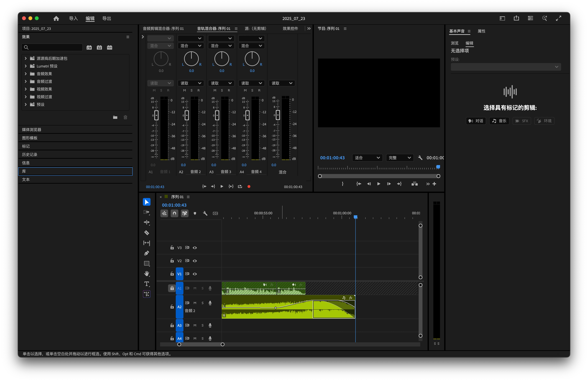The width and height of the screenshot is (588, 381).
Task: Open the 适合 zoom level dropdown
Action: click(367, 158)
